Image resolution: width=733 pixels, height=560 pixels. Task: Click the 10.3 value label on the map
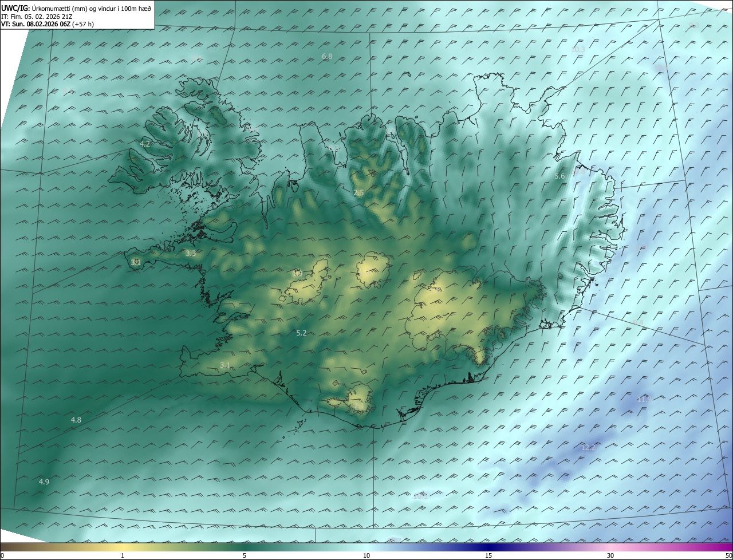point(578,50)
